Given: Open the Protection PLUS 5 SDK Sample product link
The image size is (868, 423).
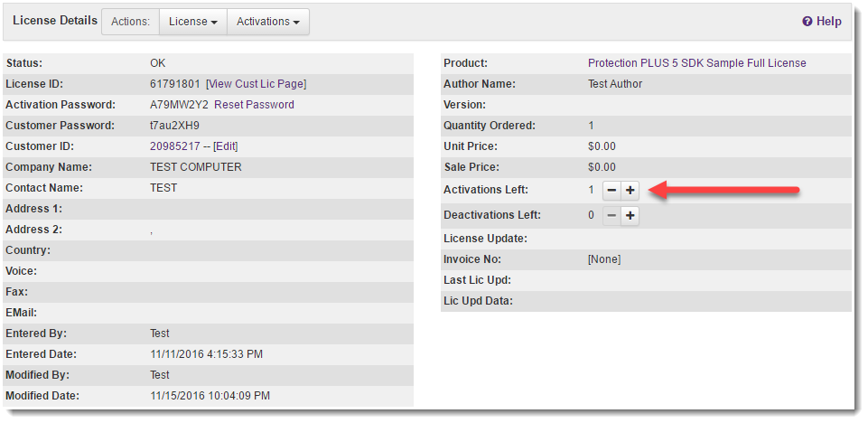Looking at the screenshot, I should pos(697,63).
